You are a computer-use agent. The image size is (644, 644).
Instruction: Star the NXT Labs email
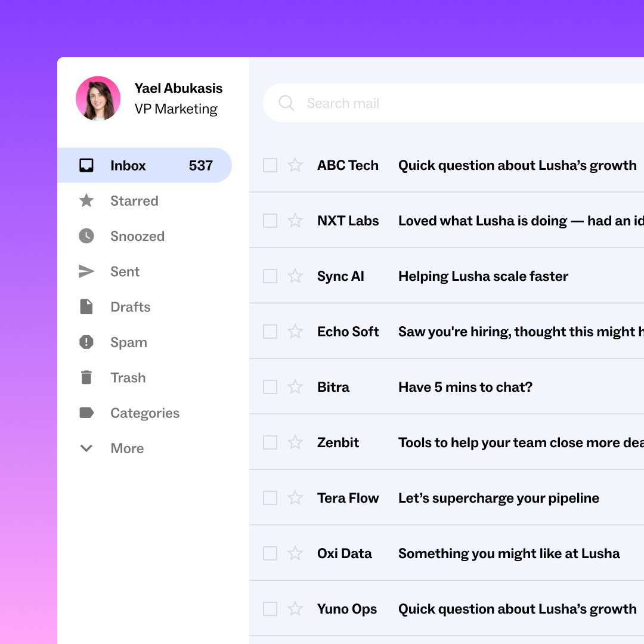(295, 221)
